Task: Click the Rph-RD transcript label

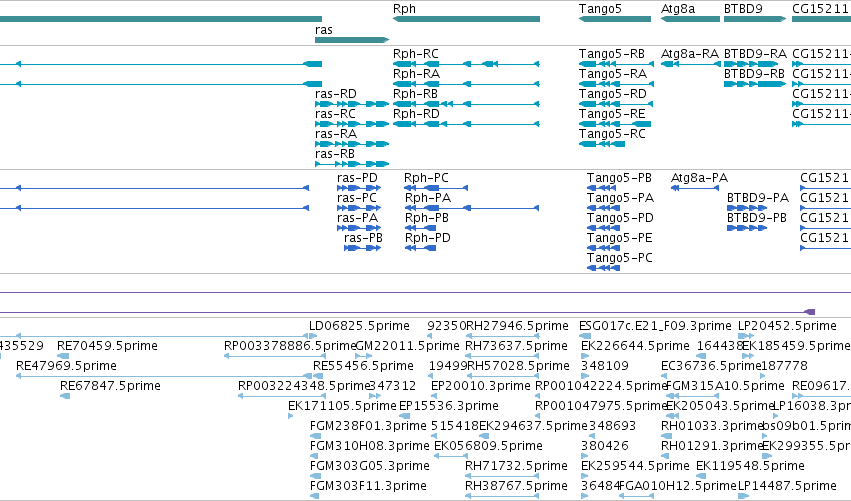Action: point(416,114)
